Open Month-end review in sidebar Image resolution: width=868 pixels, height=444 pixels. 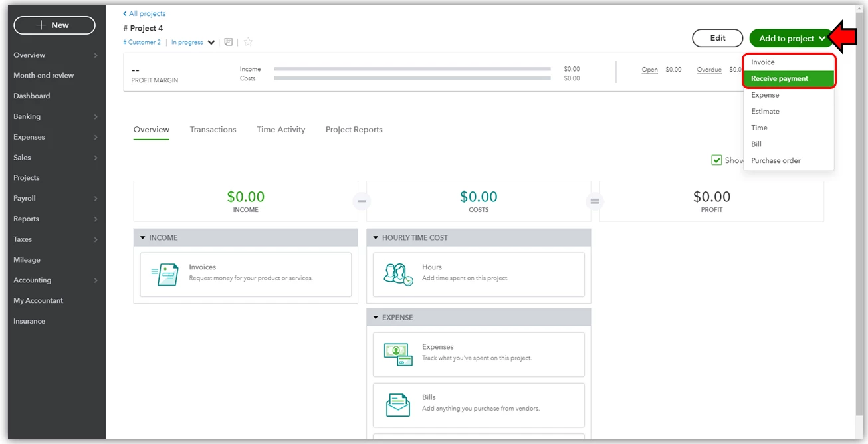44,76
